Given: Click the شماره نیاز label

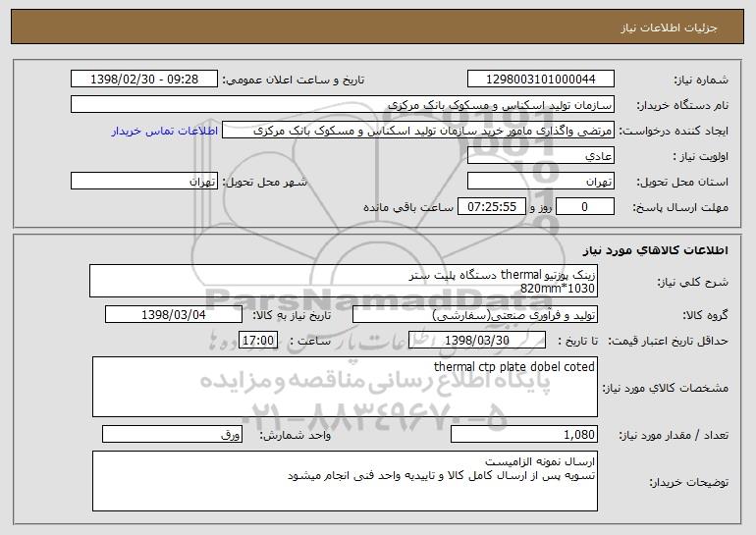Looking at the screenshot, I should coord(701,80).
